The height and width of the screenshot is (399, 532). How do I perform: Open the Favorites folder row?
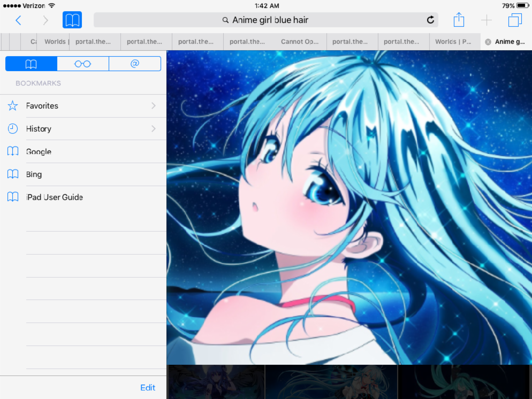(x=83, y=106)
